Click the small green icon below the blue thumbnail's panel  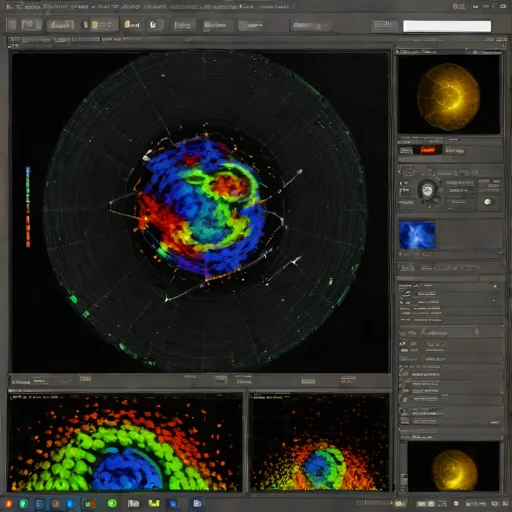pyautogui.click(x=500, y=251)
